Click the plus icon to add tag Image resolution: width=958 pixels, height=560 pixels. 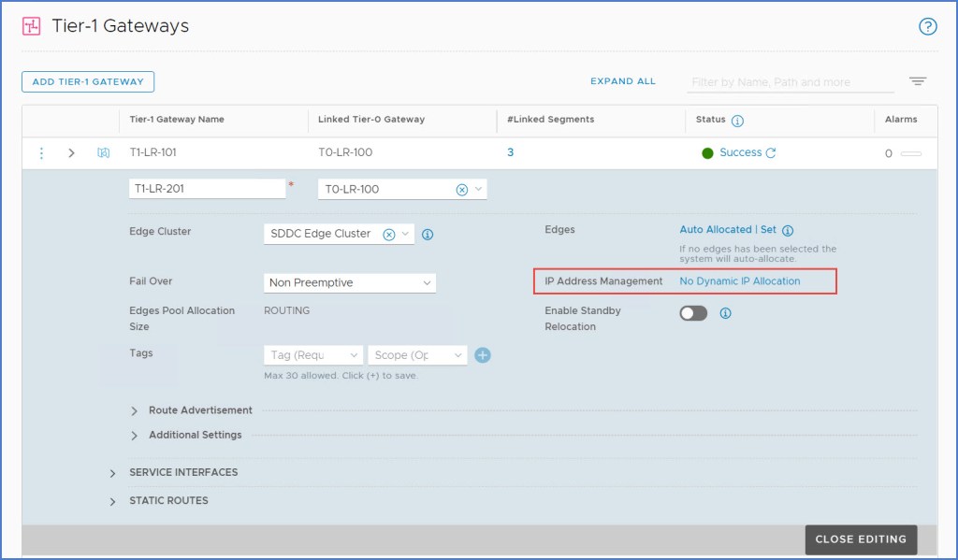483,355
